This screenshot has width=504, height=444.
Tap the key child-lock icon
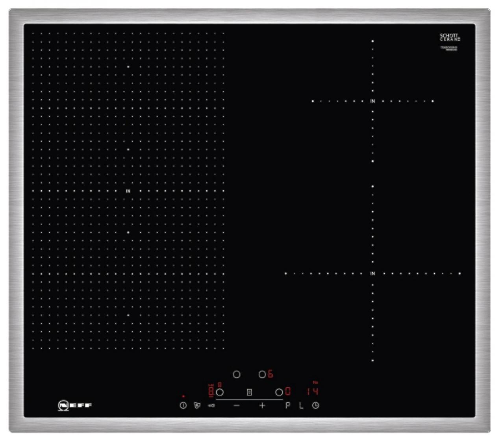click(x=211, y=405)
